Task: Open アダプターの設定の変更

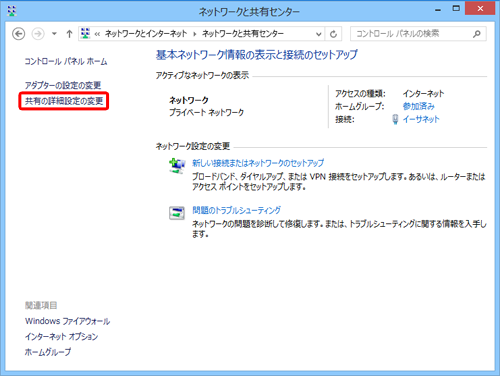Action: tap(63, 85)
